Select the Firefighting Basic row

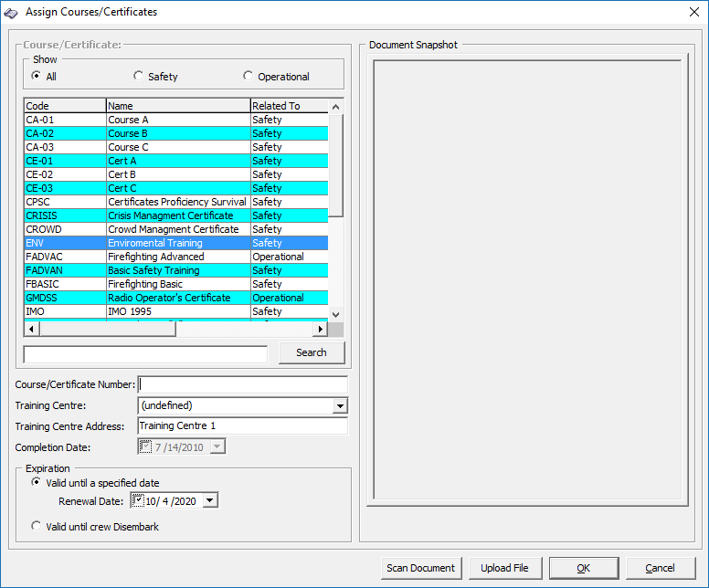click(x=176, y=284)
